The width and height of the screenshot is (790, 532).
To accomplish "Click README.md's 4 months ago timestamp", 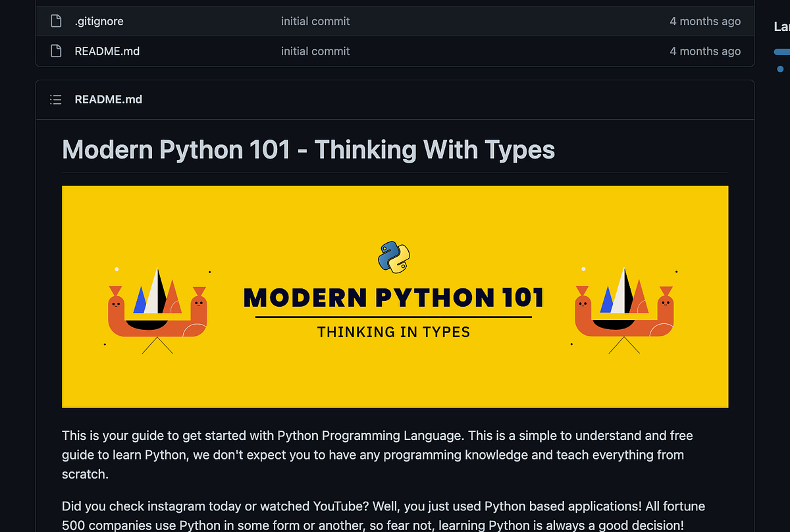I will click(705, 51).
